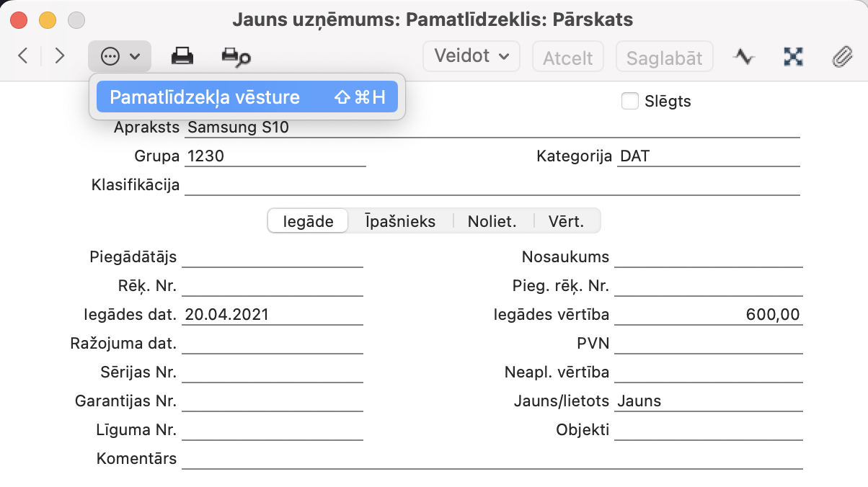Image resolution: width=868 pixels, height=487 pixels.
Task: Switch to the Noliet. tab
Action: click(x=492, y=221)
